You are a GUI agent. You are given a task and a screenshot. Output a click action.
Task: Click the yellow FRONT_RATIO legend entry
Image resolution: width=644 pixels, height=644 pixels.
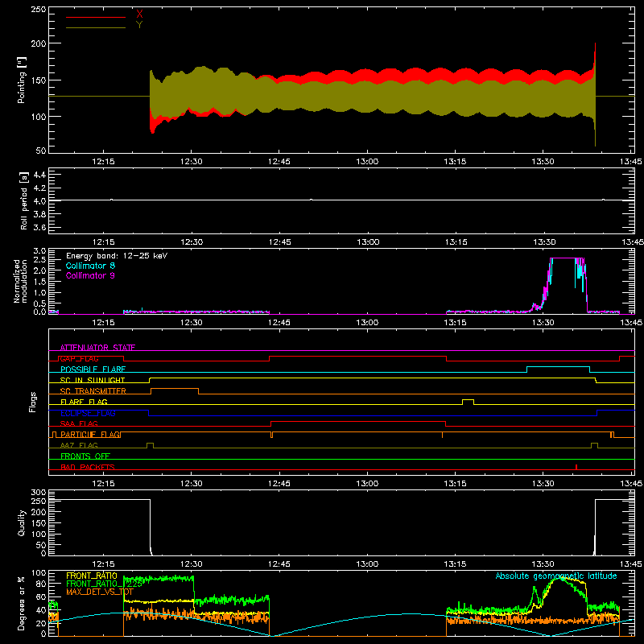tap(92, 576)
